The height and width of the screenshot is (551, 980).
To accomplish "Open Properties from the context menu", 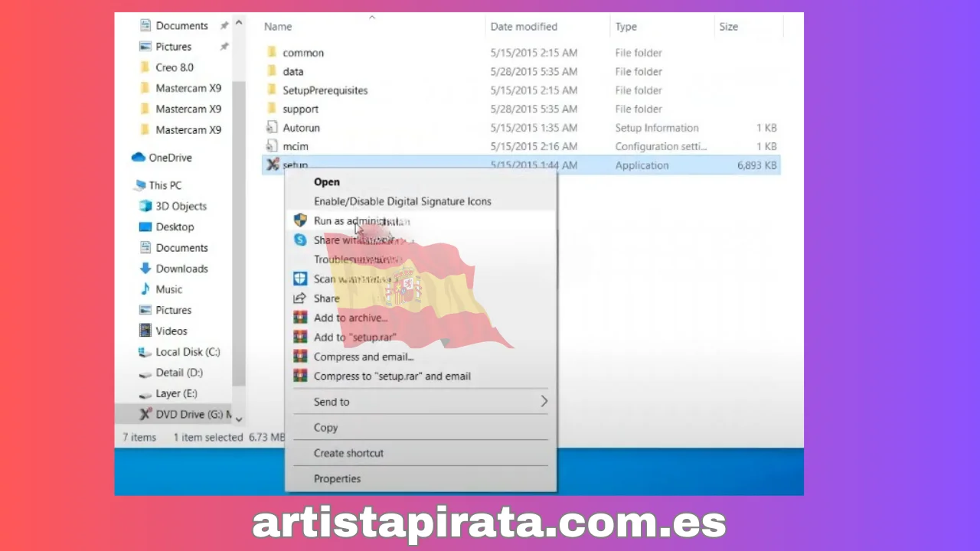I will tap(337, 478).
